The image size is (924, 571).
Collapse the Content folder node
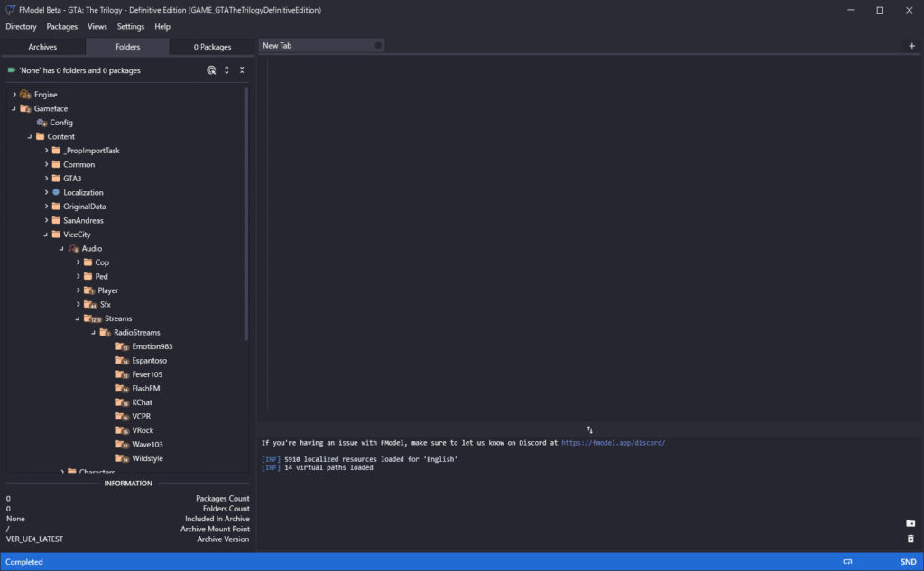coord(30,137)
